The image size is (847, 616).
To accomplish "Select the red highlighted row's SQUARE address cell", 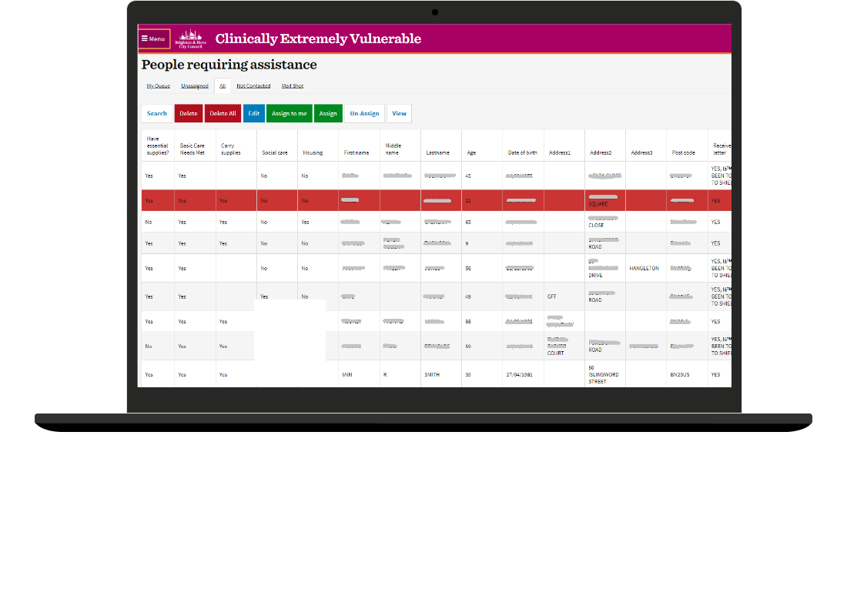I will point(604,200).
